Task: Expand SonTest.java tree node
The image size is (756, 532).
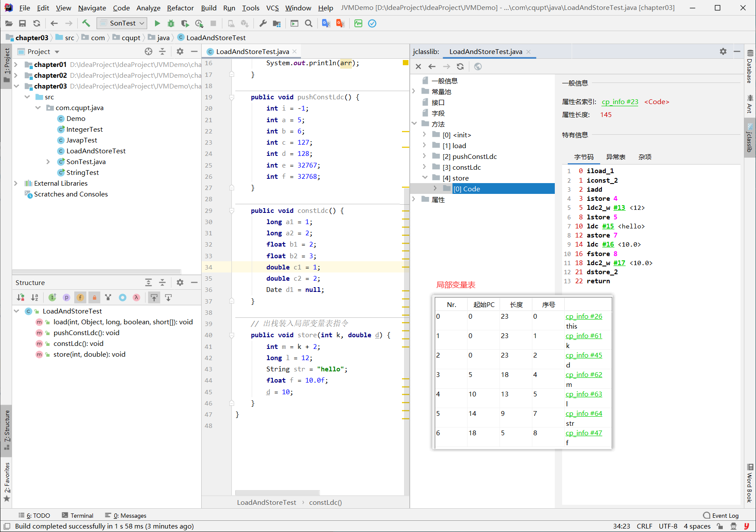Action: coord(48,161)
